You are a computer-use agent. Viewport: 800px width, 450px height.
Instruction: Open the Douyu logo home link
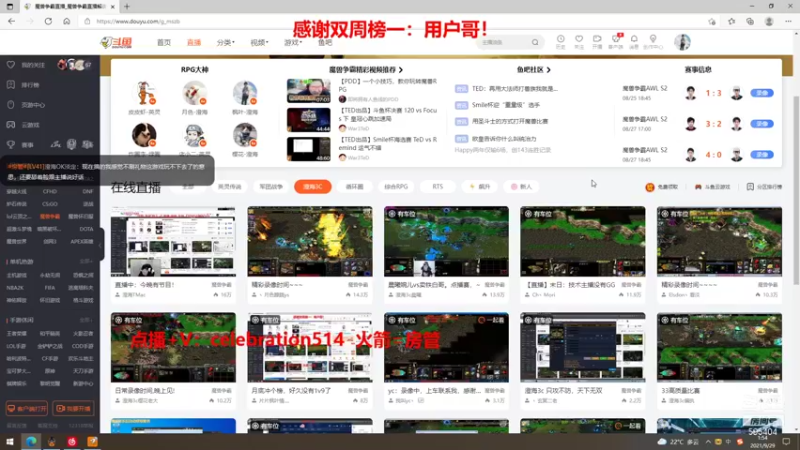[116, 42]
